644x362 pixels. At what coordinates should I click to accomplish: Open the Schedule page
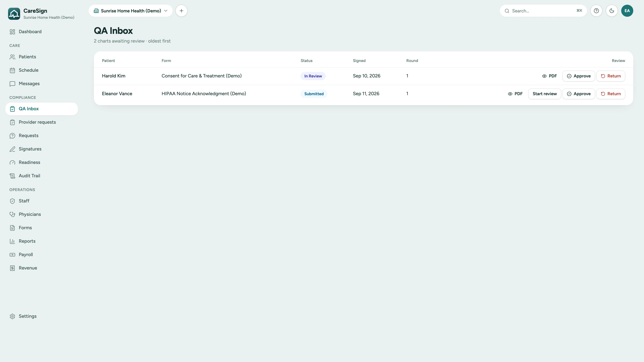41,70
